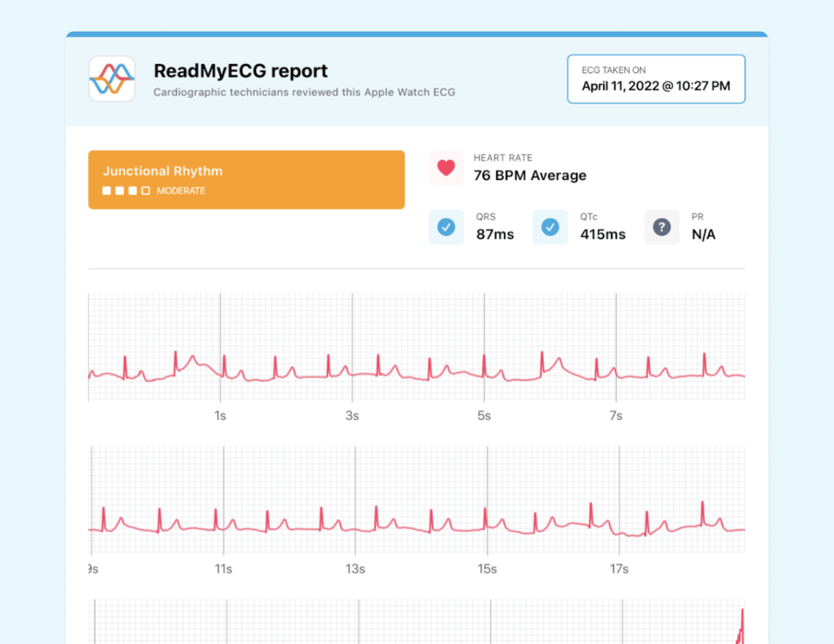Click the red heart rate icon

coord(446,168)
